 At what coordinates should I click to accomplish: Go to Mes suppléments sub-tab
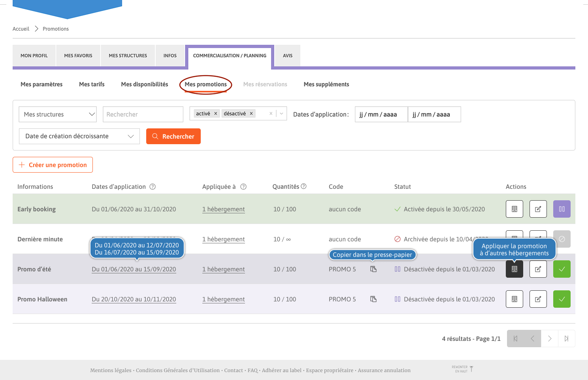326,84
